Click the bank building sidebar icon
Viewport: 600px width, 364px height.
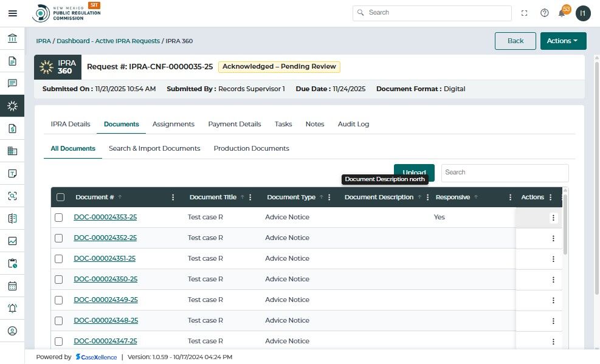pos(12,39)
